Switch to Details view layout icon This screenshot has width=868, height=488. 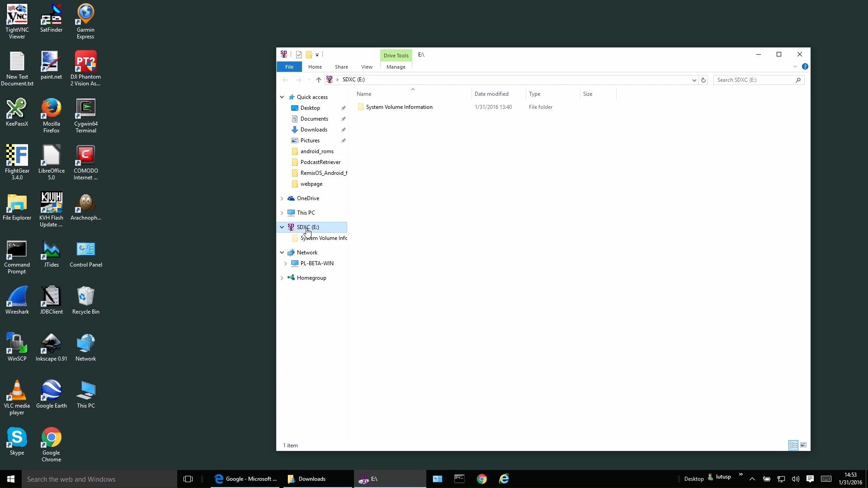(793, 445)
